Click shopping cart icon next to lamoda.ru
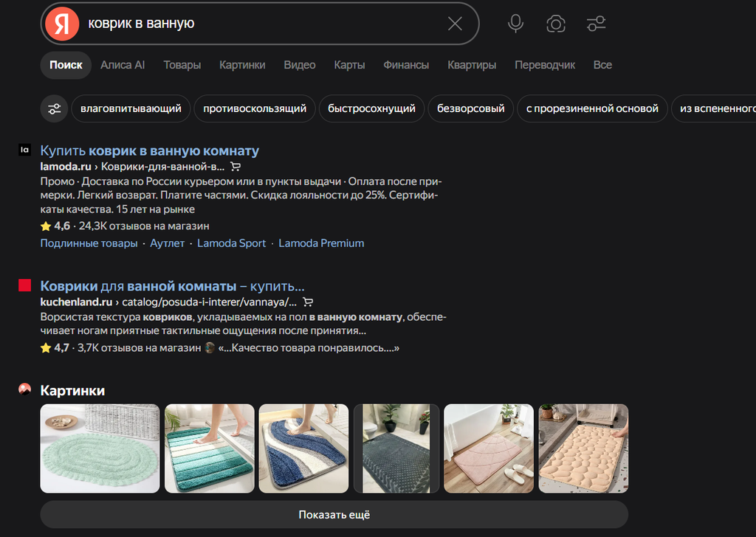This screenshot has width=756, height=537. click(x=236, y=167)
